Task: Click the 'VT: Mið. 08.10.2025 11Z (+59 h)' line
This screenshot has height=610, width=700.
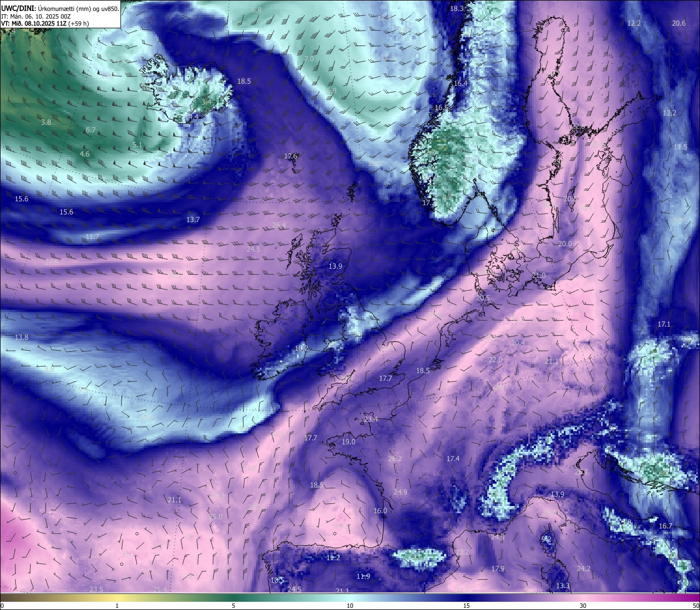Action: (45, 24)
